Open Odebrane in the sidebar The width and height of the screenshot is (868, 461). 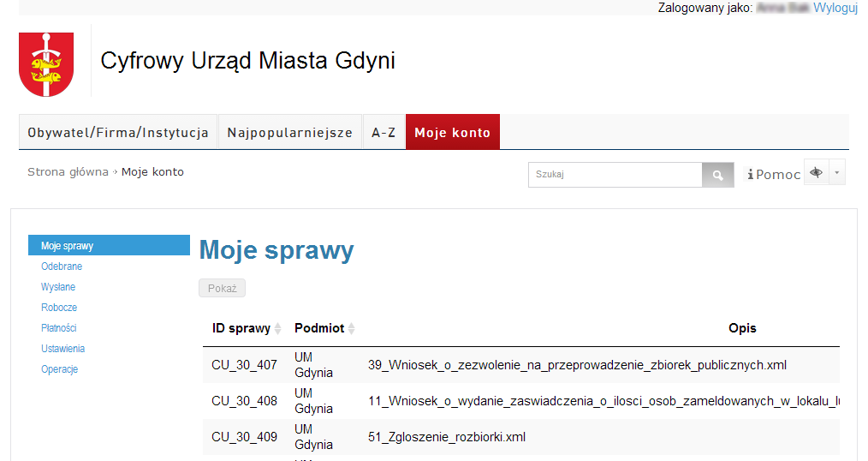pyautogui.click(x=62, y=266)
